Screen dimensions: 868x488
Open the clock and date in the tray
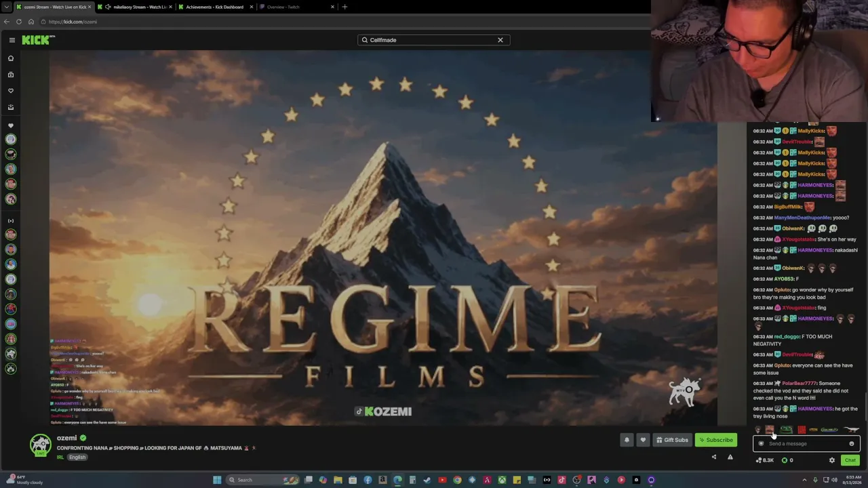(850, 480)
